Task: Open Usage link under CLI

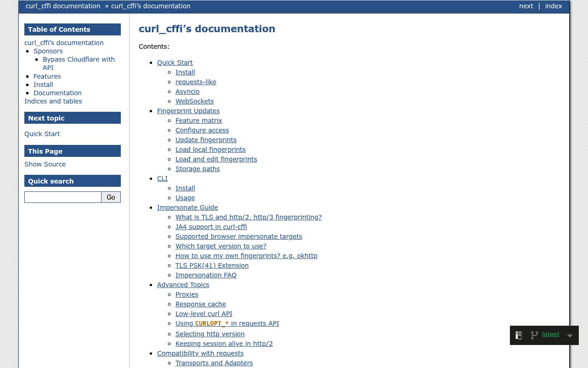Action: (185, 198)
